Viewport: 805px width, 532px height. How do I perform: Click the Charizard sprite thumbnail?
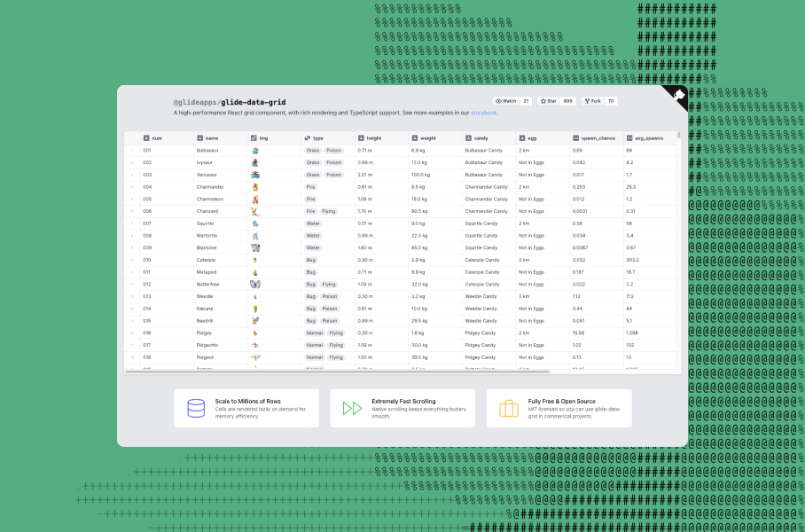click(x=256, y=211)
